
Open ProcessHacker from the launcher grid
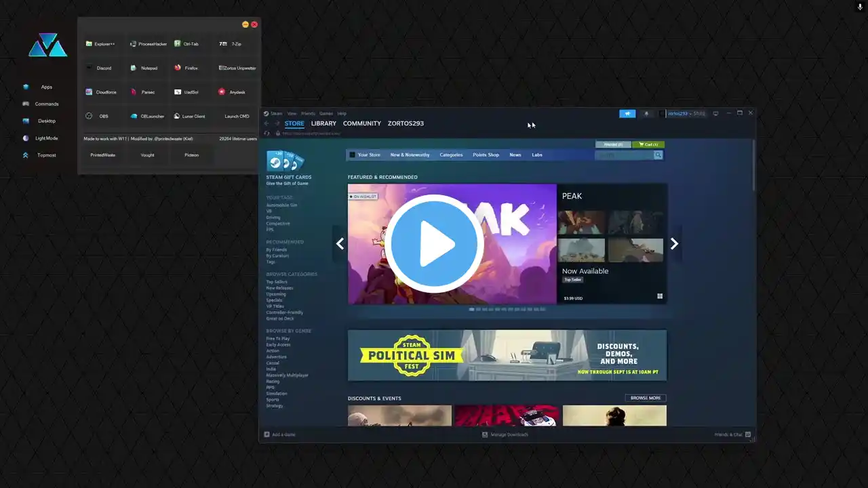[x=149, y=44]
